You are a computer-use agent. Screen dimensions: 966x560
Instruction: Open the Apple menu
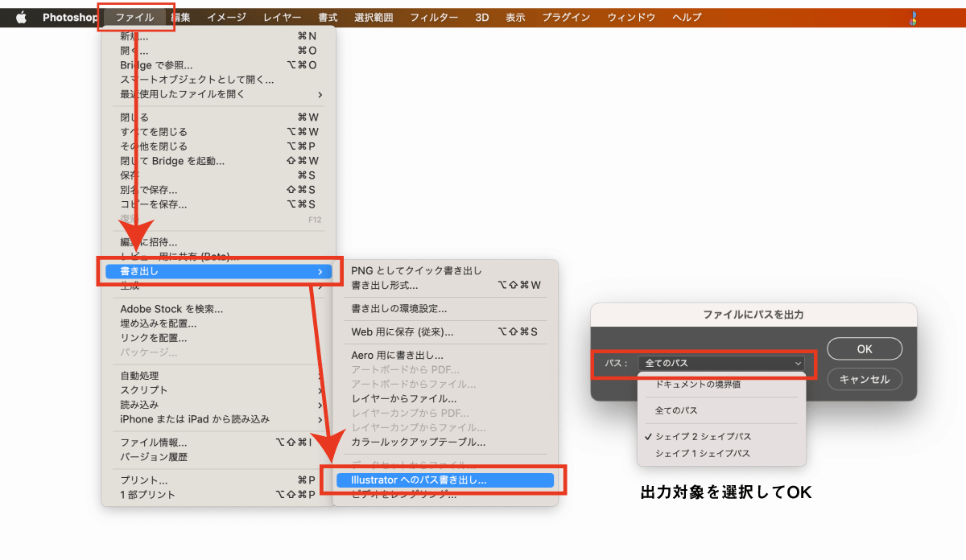pos(20,16)
